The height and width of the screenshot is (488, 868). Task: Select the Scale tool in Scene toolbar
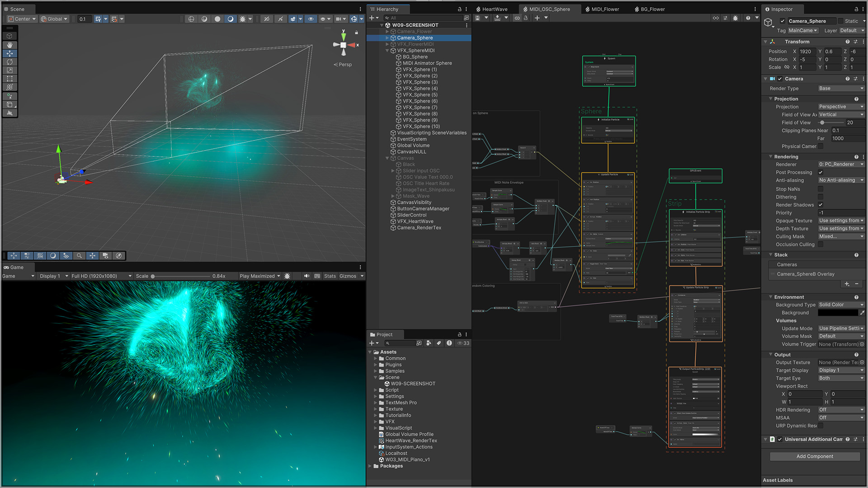(9, 70)
